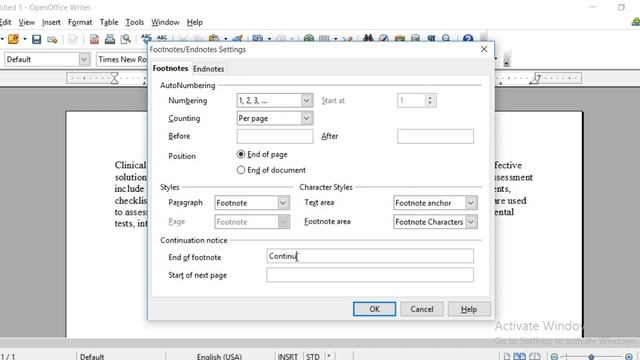Toggle the STD selection mode indicator

pyautogui.click(x=313, y=356)
